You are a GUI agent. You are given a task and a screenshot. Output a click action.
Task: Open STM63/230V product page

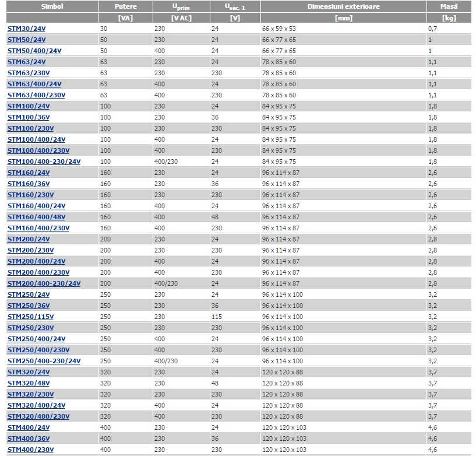29,73
